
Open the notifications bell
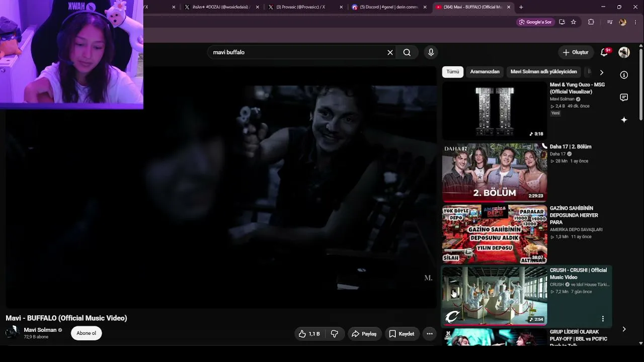[x=605, y=52]
